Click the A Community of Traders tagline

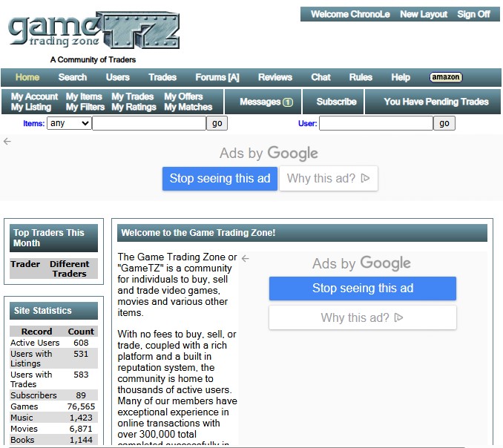(93, 59)
